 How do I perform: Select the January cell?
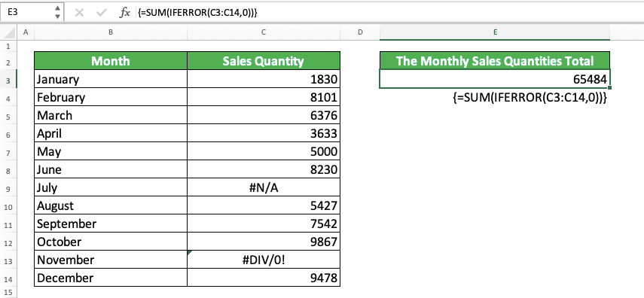click(111, 79)
